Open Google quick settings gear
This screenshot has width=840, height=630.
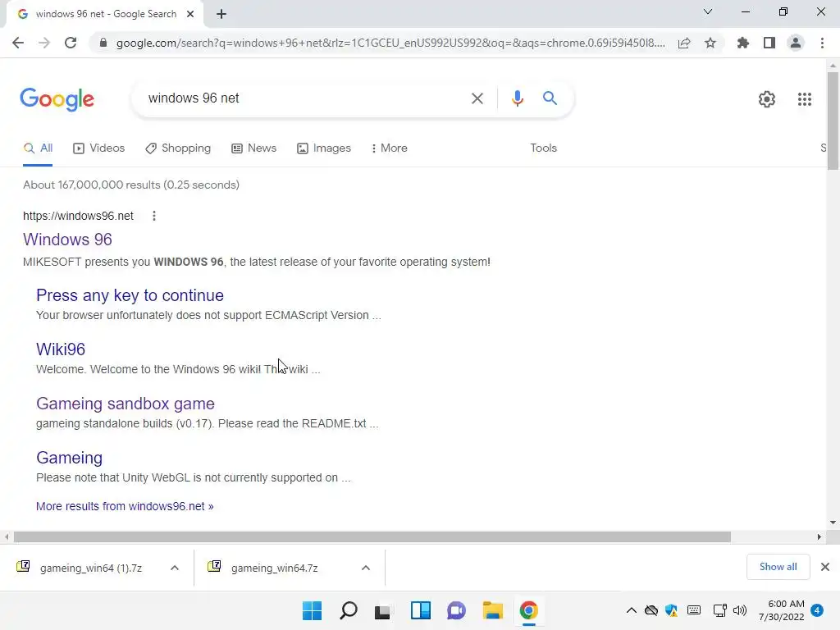767,99
